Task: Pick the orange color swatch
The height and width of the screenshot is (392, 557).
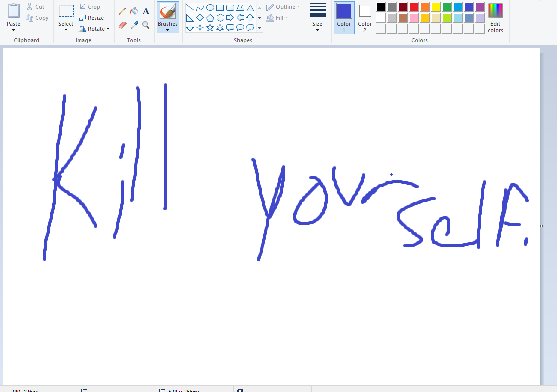Action: point(425,7)
